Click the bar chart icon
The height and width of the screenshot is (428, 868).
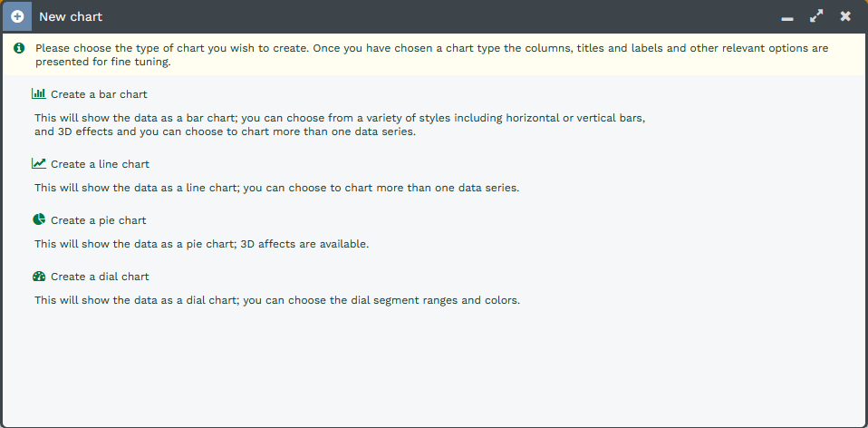coord(38,93)
